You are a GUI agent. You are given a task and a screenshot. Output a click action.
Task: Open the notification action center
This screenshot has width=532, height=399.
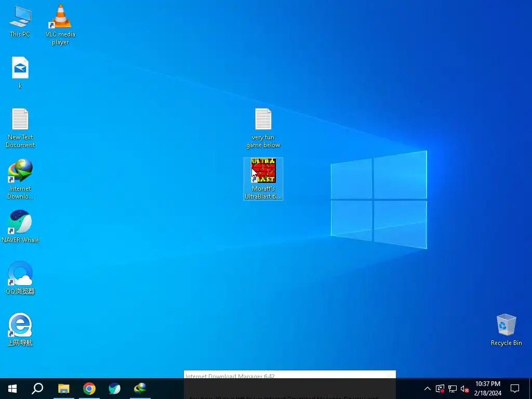tap(515, 389)
